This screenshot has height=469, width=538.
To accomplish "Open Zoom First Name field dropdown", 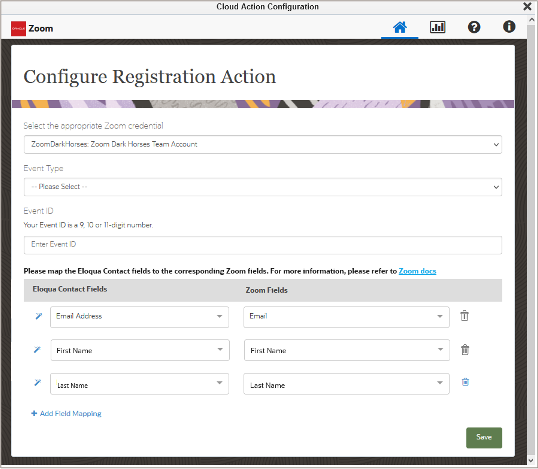I will tap(347, 350).
